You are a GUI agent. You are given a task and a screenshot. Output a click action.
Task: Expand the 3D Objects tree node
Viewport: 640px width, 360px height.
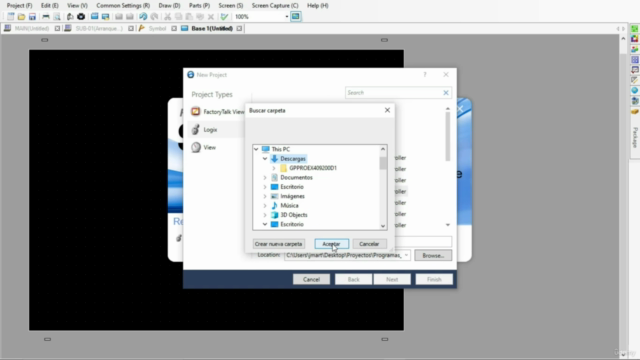coord(265,215)
